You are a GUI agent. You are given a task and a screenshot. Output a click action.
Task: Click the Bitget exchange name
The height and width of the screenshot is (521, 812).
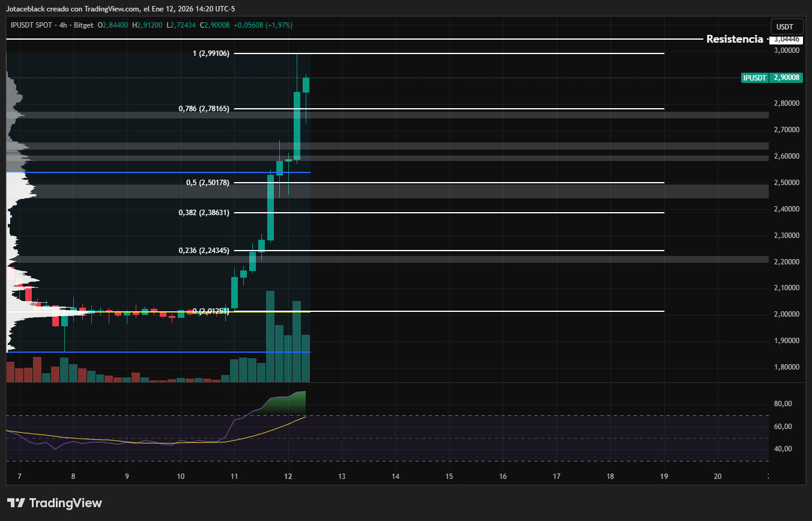tap(83, 25)
